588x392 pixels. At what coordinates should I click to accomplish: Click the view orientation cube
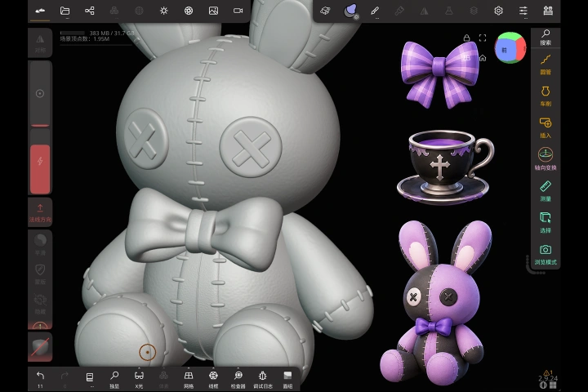pyautogui.click(x=510, y=47)
